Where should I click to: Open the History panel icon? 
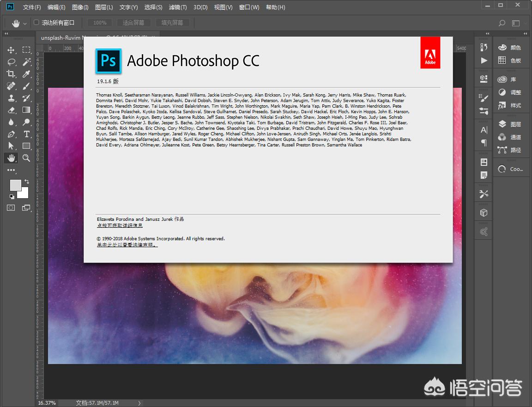[x=484, y=47]
